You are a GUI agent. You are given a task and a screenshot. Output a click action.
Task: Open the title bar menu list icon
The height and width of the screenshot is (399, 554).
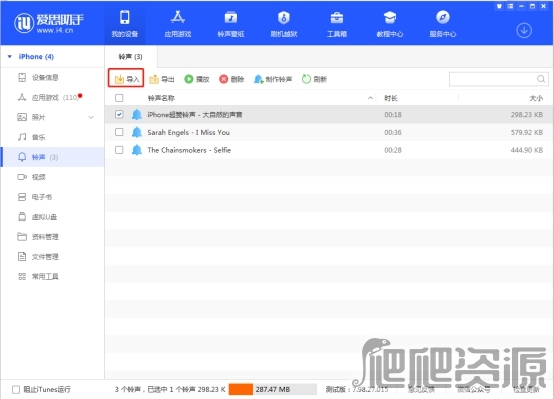coord(510,6)
